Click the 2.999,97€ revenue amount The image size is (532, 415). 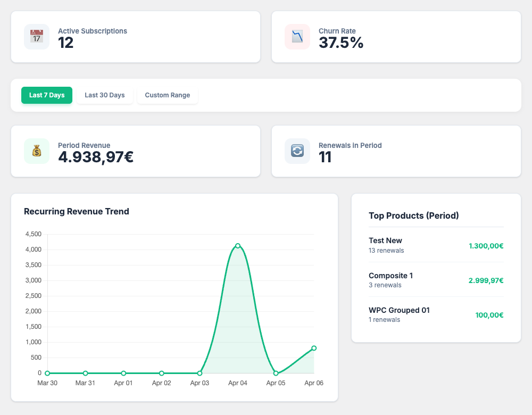point(486,280)
